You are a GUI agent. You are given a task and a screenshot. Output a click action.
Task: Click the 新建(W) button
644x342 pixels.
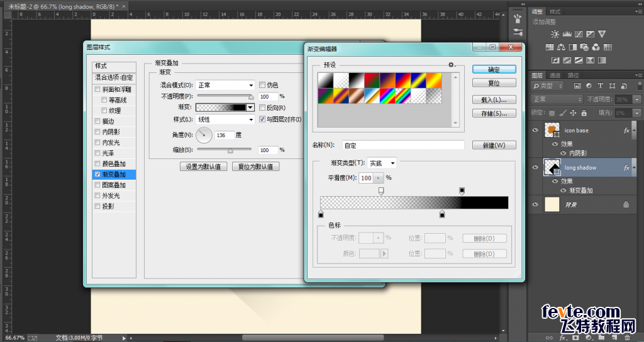pos(494,145)
